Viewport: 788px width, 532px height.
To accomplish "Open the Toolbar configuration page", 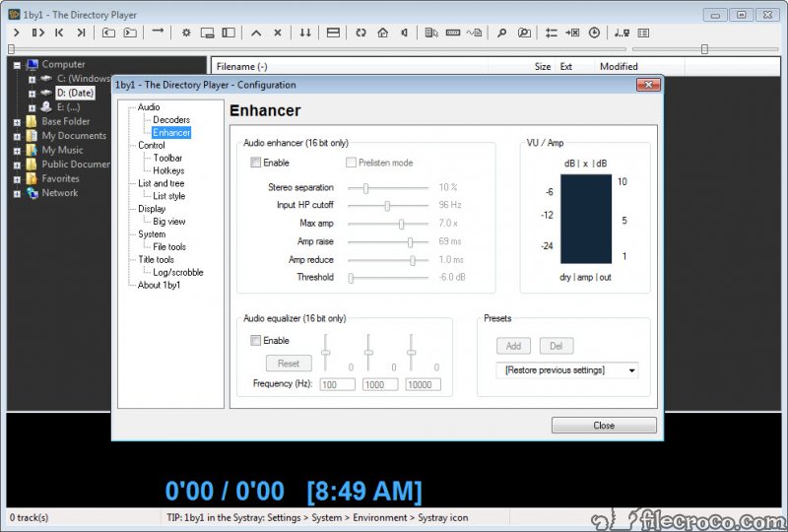I will click(x=167, y=158).
